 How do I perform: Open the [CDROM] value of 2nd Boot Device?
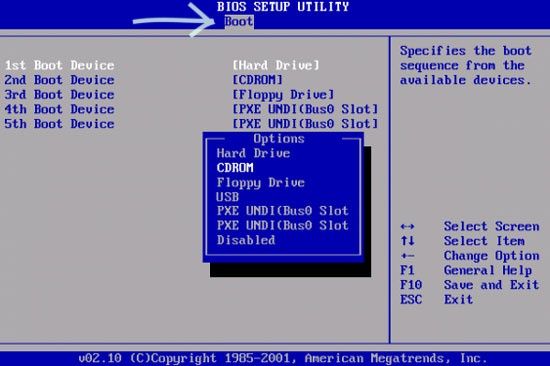tap(258, 80)
